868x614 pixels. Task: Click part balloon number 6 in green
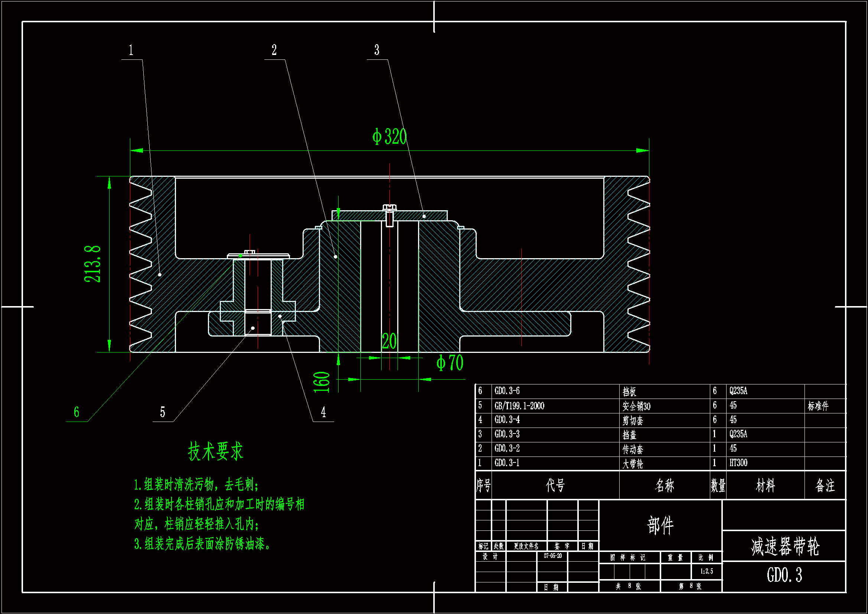76,412
